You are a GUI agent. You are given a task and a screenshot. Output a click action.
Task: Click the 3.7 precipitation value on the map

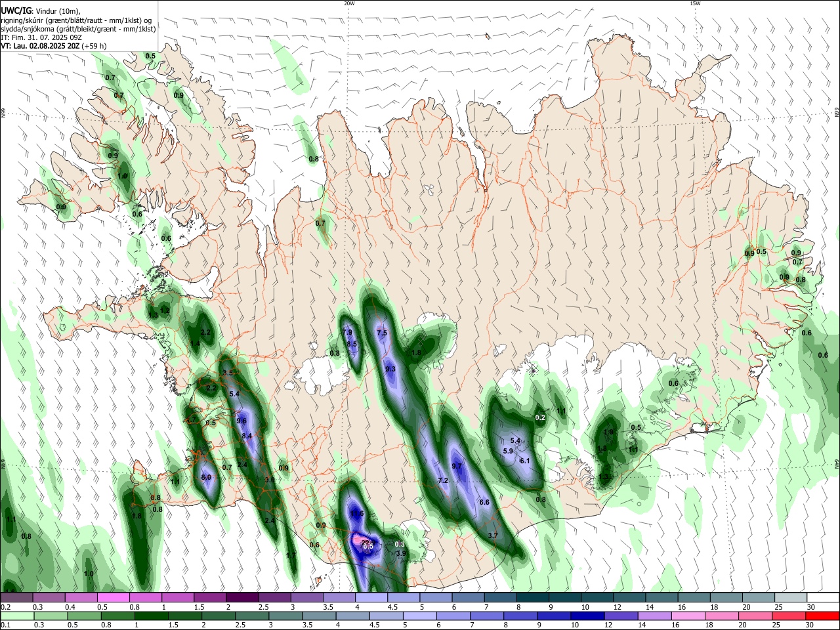click(493, 535)
